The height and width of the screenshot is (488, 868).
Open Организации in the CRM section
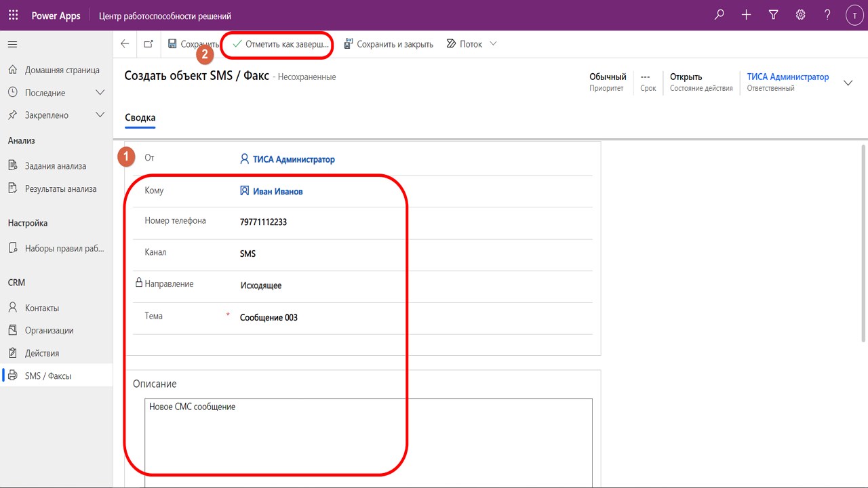tap(50, 330)
